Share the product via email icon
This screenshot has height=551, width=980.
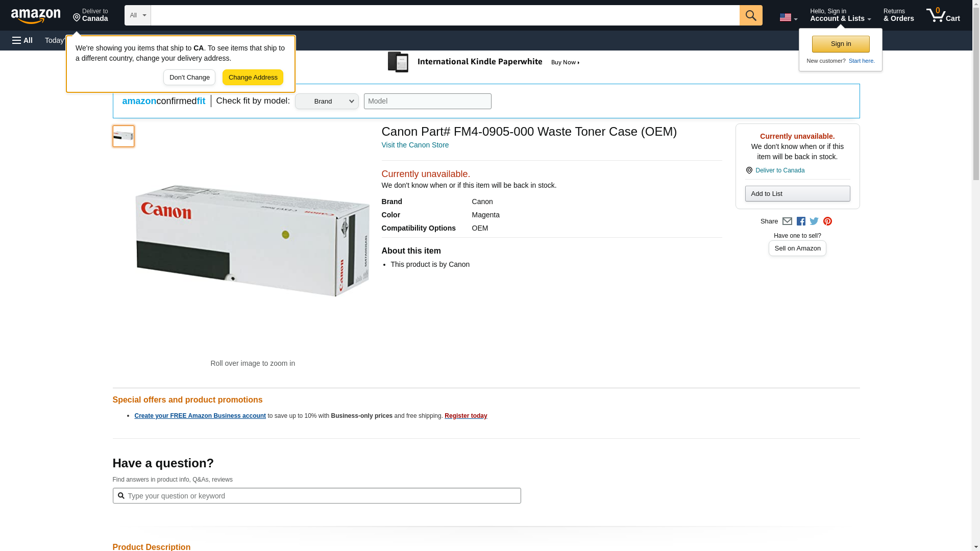coord(787,221)
